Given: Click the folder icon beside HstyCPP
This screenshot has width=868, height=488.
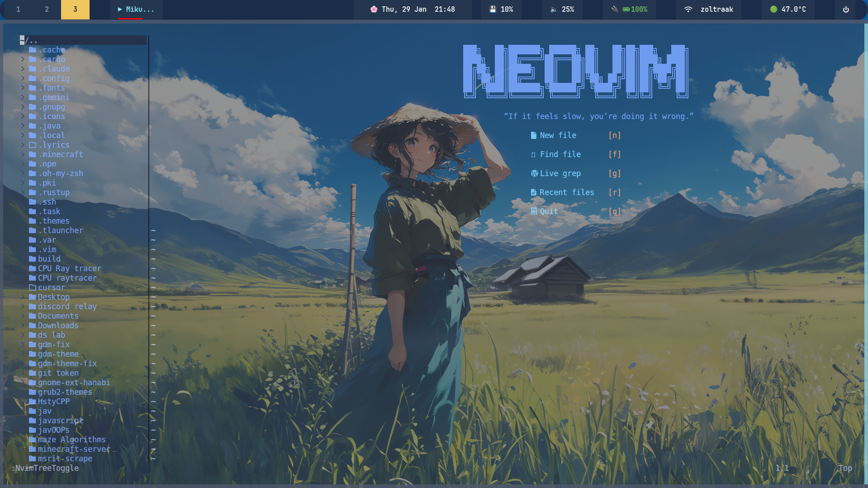Looking at the screenshot, I should pyautogui.click(x=33, y=402).
